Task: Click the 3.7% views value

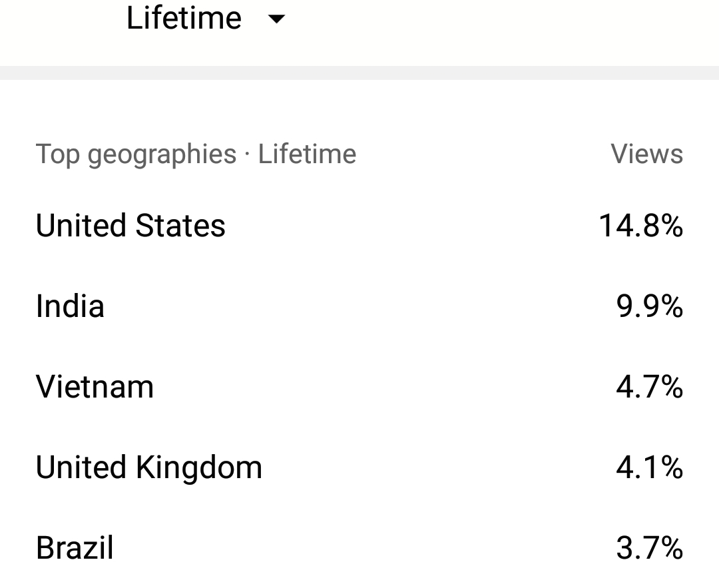Action: pyautogui.click(x=649, y=547)
